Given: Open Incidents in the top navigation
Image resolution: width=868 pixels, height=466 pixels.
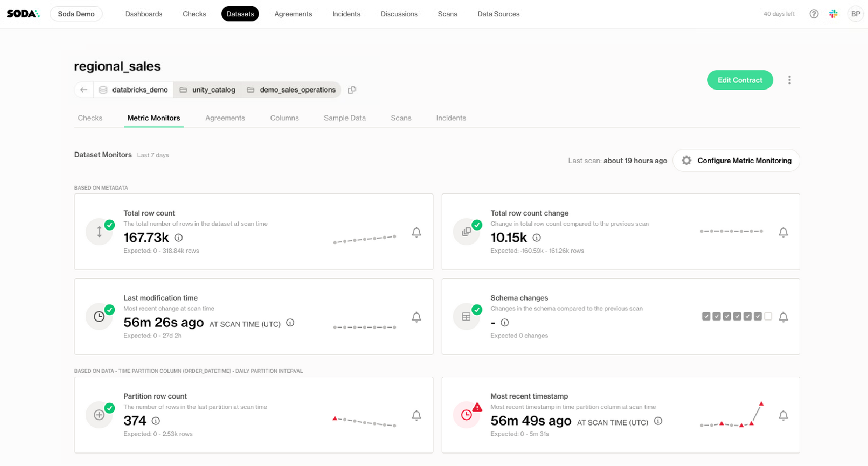Looking at the screenshot, I should coord(346,14).
